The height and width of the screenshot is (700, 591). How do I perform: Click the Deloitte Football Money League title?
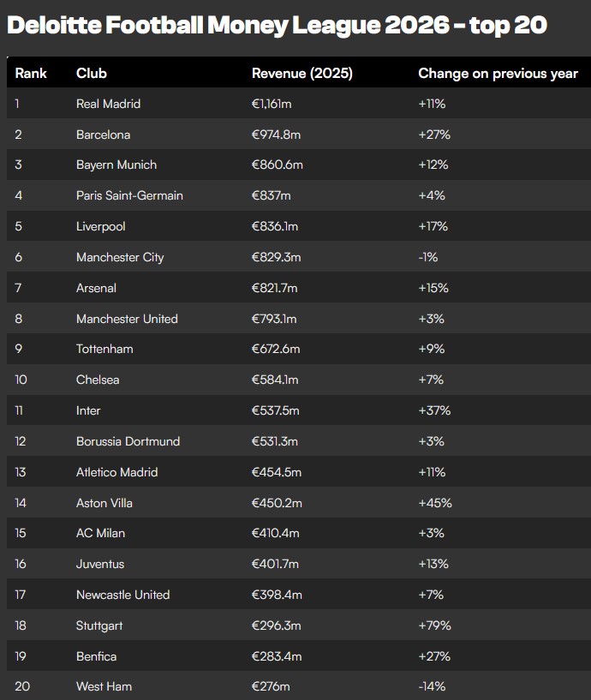tap(276, 25)
